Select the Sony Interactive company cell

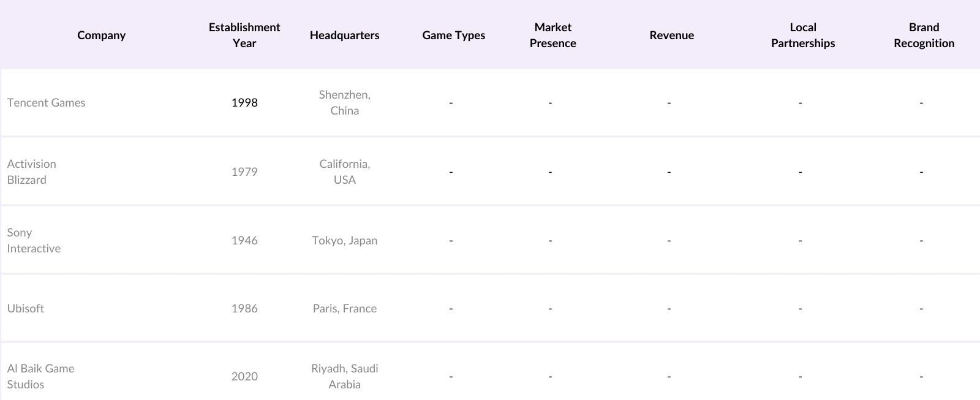click(34, 241)
